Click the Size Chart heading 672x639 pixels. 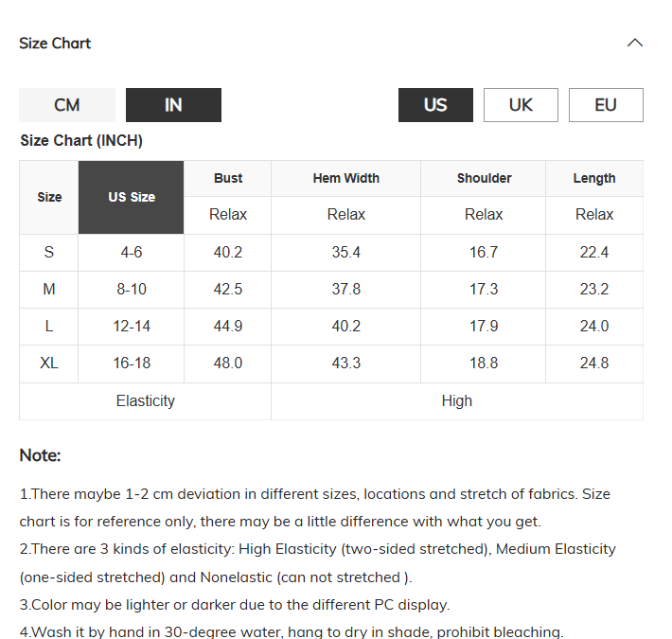tap(55, 44)
